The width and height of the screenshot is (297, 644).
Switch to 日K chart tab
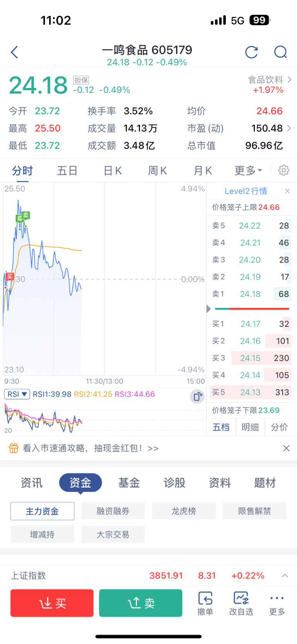(113, 171)
